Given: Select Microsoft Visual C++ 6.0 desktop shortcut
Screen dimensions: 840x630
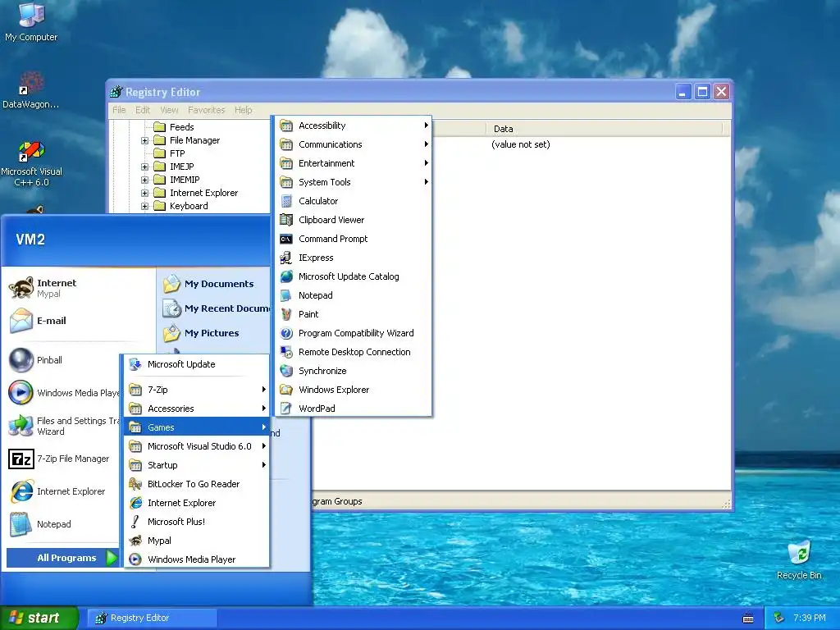Looking at the screenshot, I should click(31, 163).
